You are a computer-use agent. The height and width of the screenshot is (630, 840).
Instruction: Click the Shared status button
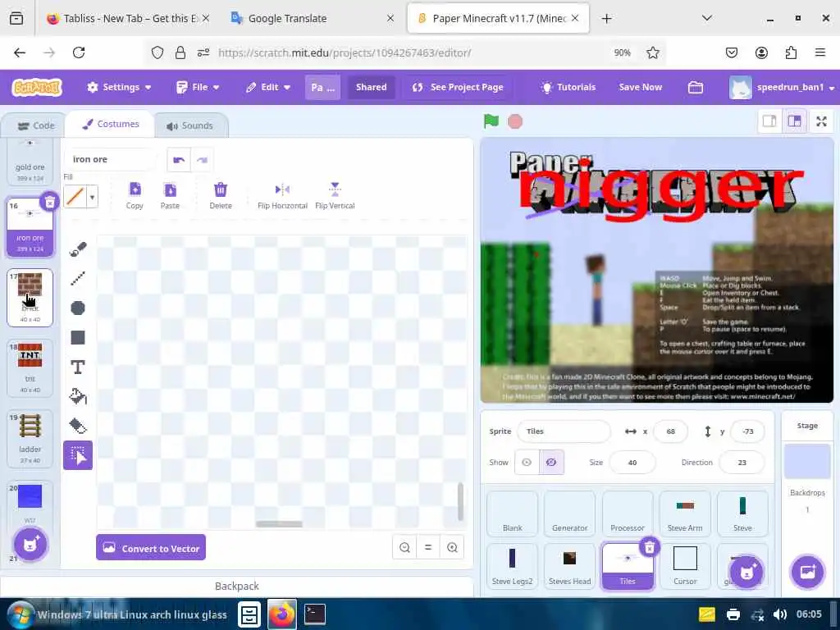click(x=372, y=87)
